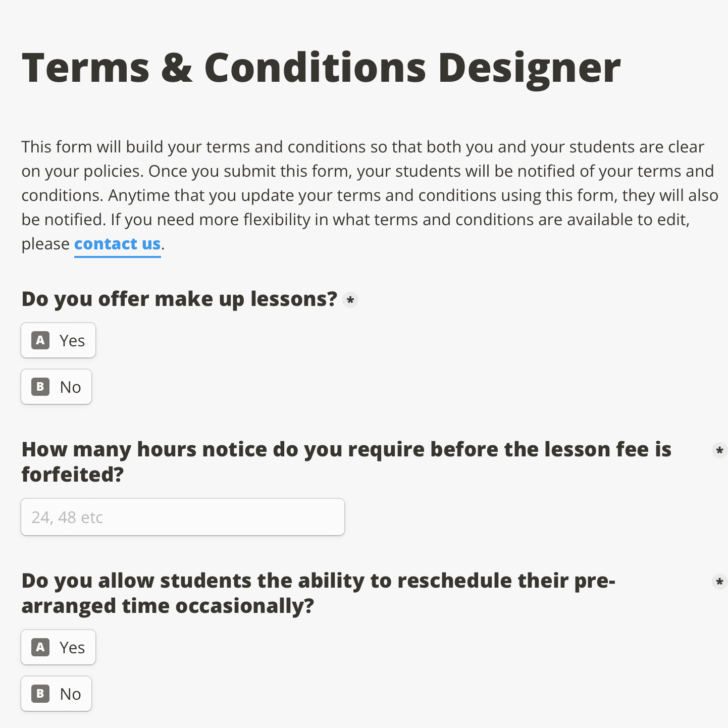Click the asterisk beside the hours notice question

click(x=720, y=451)
